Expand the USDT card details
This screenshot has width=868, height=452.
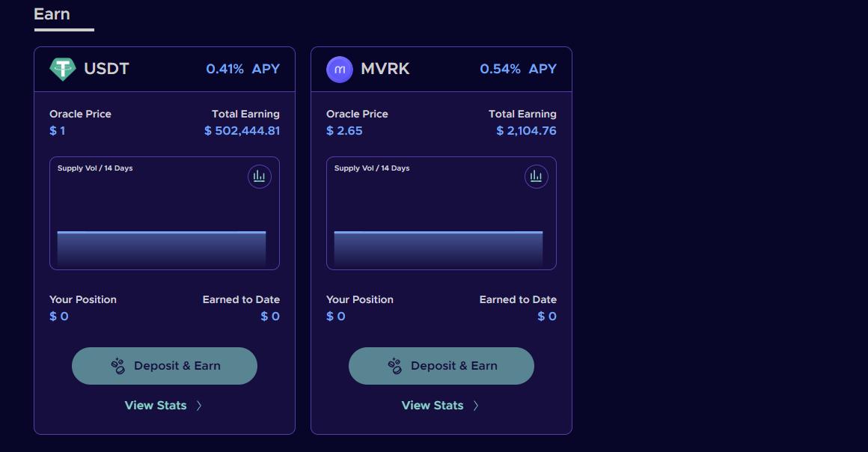tap(154, 405)
